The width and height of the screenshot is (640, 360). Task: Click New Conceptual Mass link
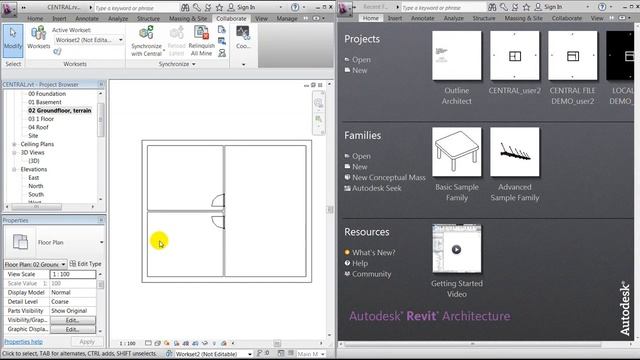click(x=389, y=178)
